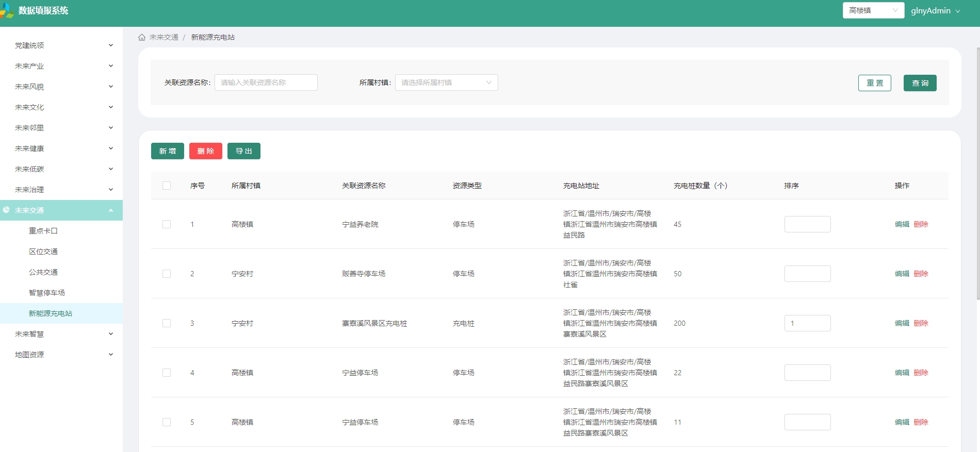Click 编辑 for the 贩善寺停车场 row
980x452 pixels.
click(902, 274)
